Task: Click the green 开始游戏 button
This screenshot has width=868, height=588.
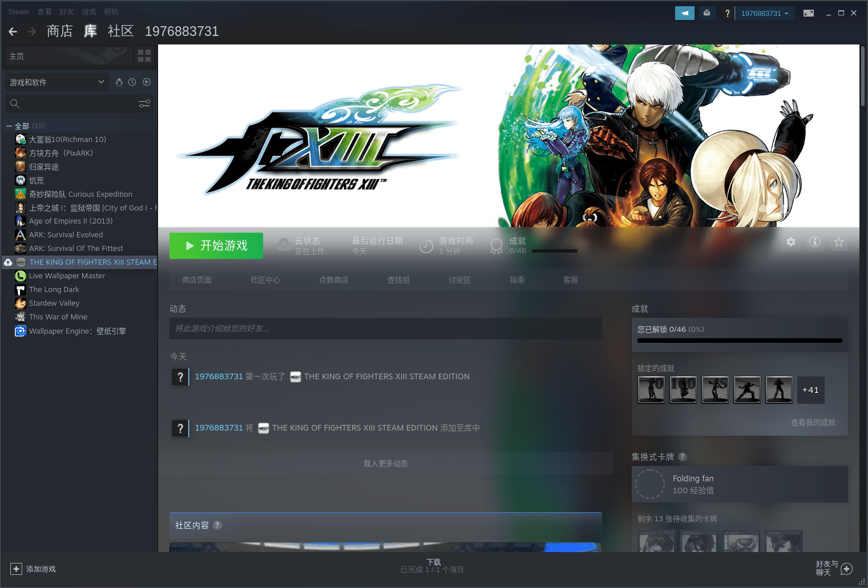Action: coord(216,246)
